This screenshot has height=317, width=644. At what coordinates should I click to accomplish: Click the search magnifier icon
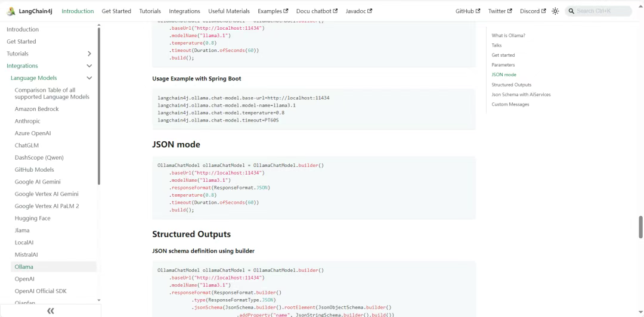click(x=571, y=11)
